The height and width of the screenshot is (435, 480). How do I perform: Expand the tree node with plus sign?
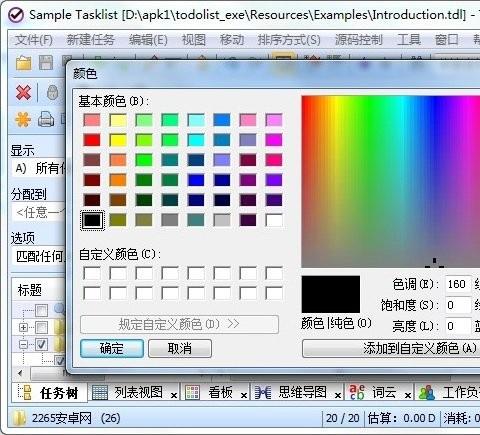[23, 327]
